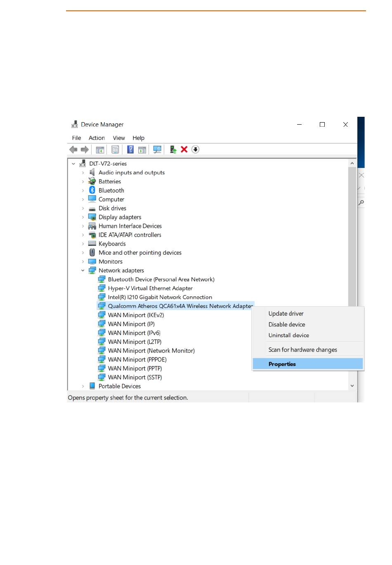Viewport: 392px width, 565px height.
Task: Expand the Display adapters category
Action: point(83,217)
